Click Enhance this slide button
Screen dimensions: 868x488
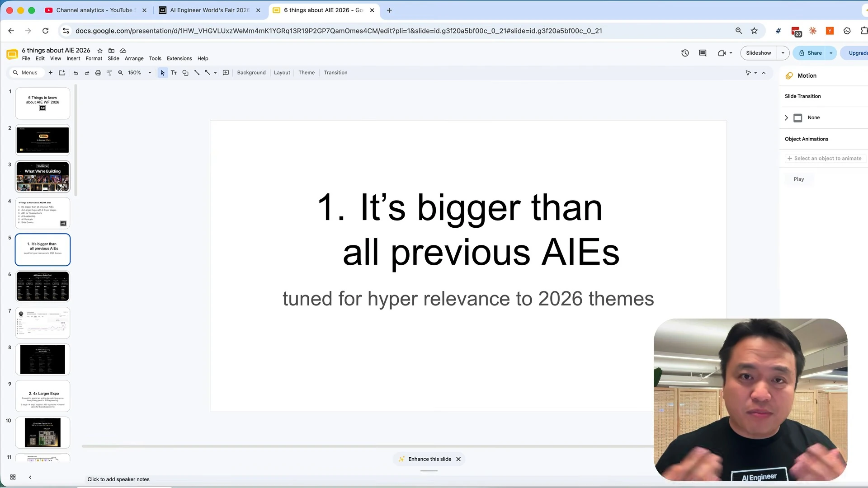[425, 459]
